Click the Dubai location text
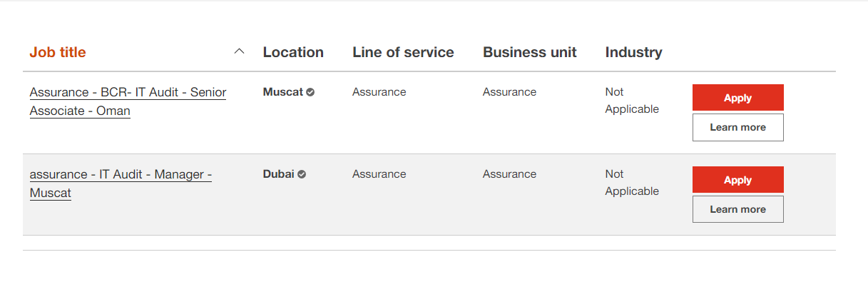The width and height of the screenshot is (868, 297). 279,174
